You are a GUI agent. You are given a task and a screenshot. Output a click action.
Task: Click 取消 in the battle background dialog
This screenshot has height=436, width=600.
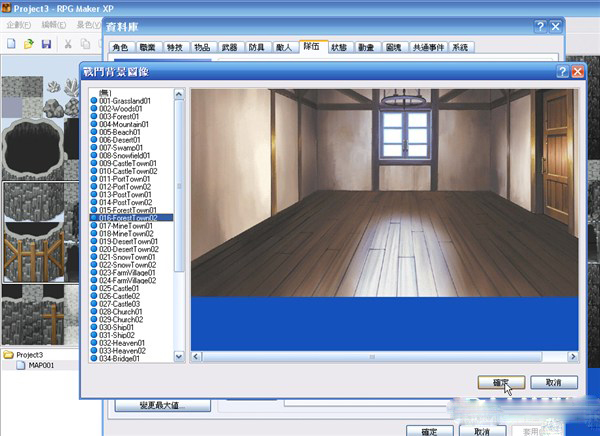click(554, 382)
